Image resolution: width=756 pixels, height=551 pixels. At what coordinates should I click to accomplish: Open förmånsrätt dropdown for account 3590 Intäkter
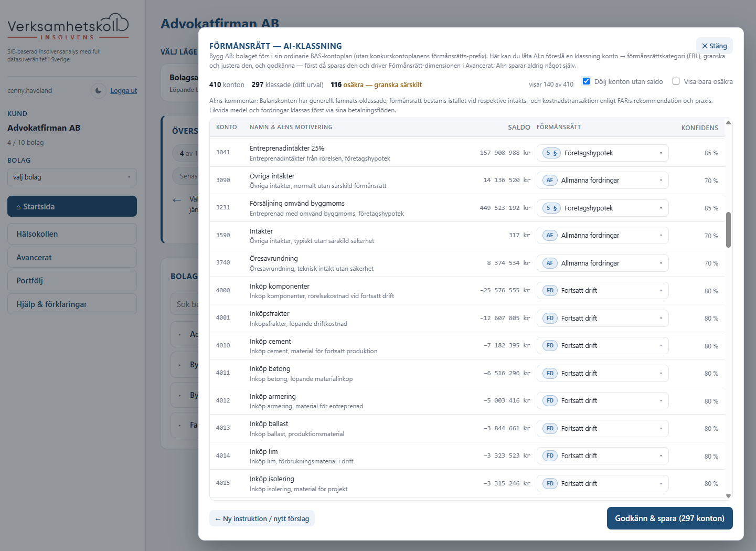coord(602,236)
